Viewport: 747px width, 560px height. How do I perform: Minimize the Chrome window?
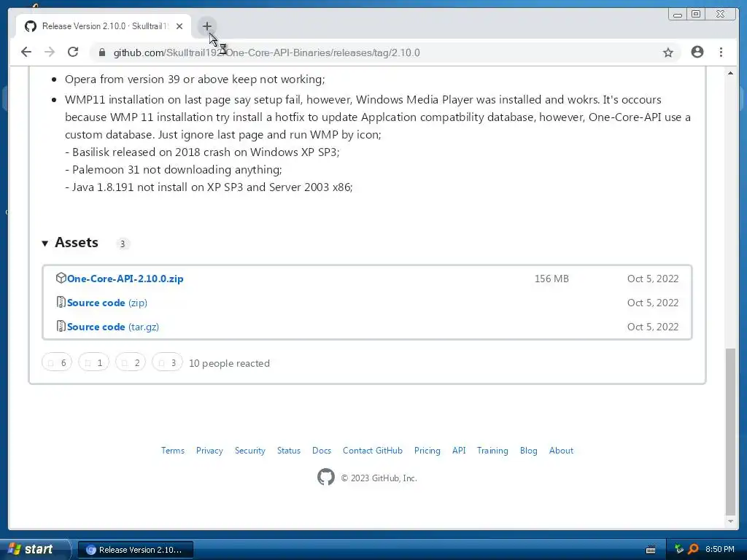point(677,15)
